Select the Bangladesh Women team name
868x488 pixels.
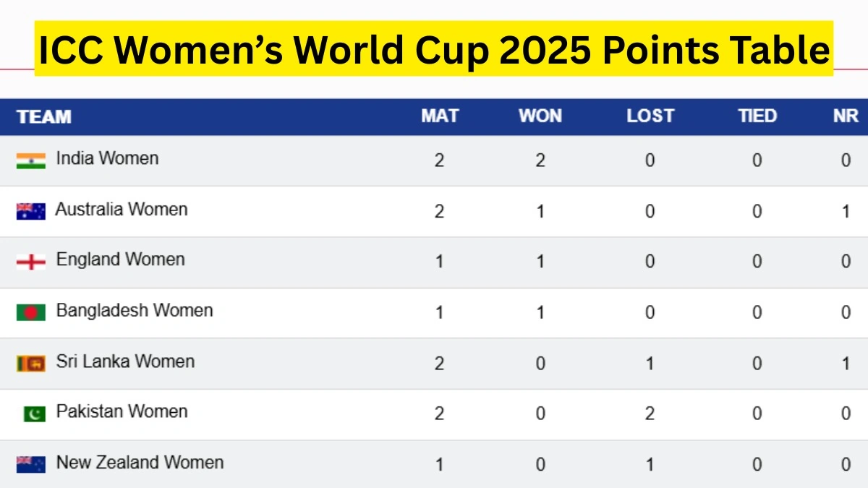click(x=135, y=311)
